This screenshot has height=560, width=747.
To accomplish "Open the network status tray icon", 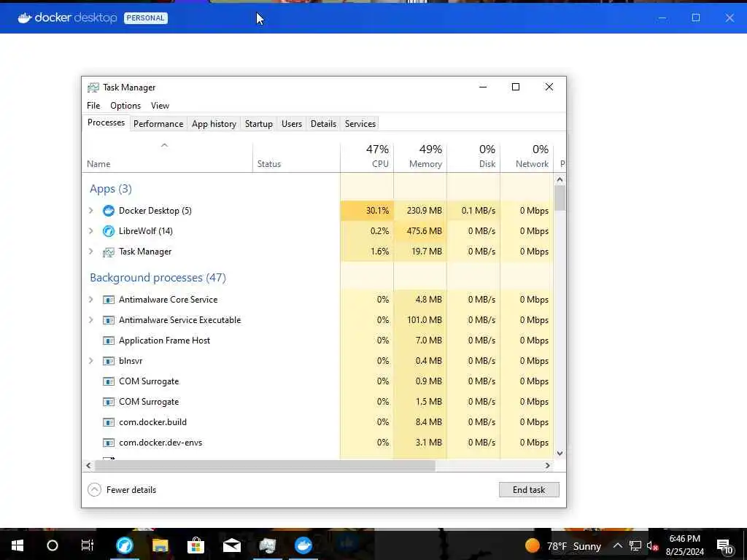I will pyautogui.click(x=635, y=545).
